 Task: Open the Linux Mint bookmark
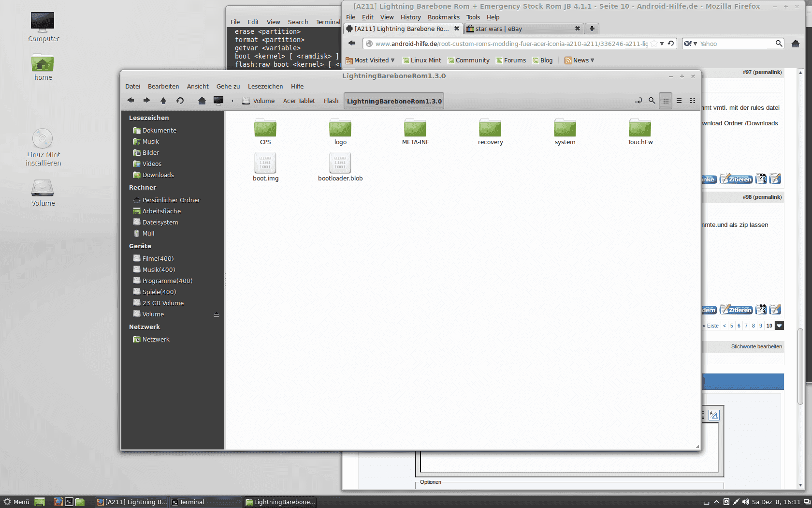coord(422,60)
